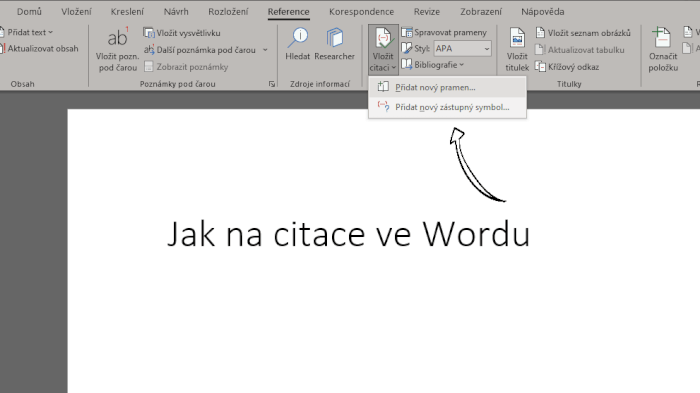
Task: Switch to the Rozložení tab
Action: point(228,12)
